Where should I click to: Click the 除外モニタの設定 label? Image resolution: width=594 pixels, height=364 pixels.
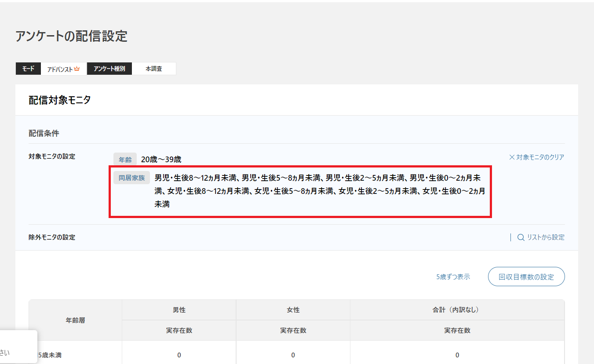[x=52, y=237]
